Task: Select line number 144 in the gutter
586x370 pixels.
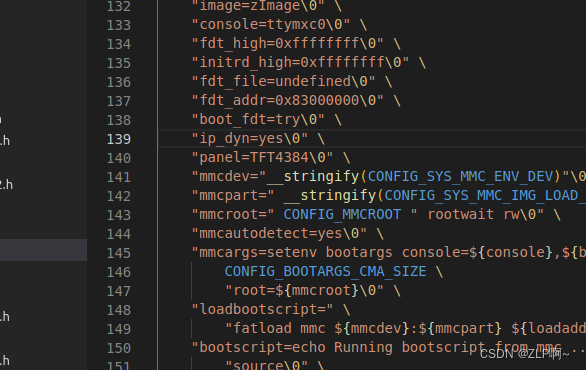Action: [x=119, y=234]
